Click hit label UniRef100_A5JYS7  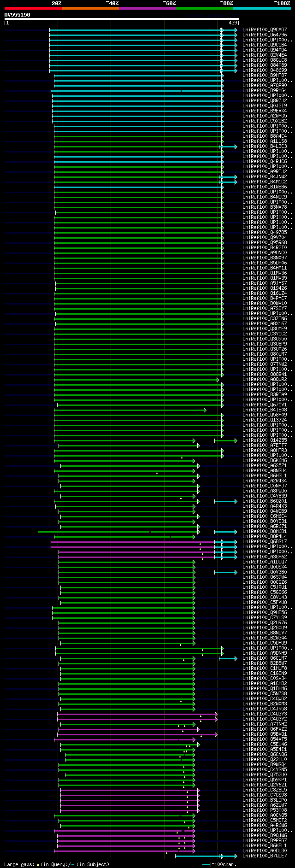(265, 283)
